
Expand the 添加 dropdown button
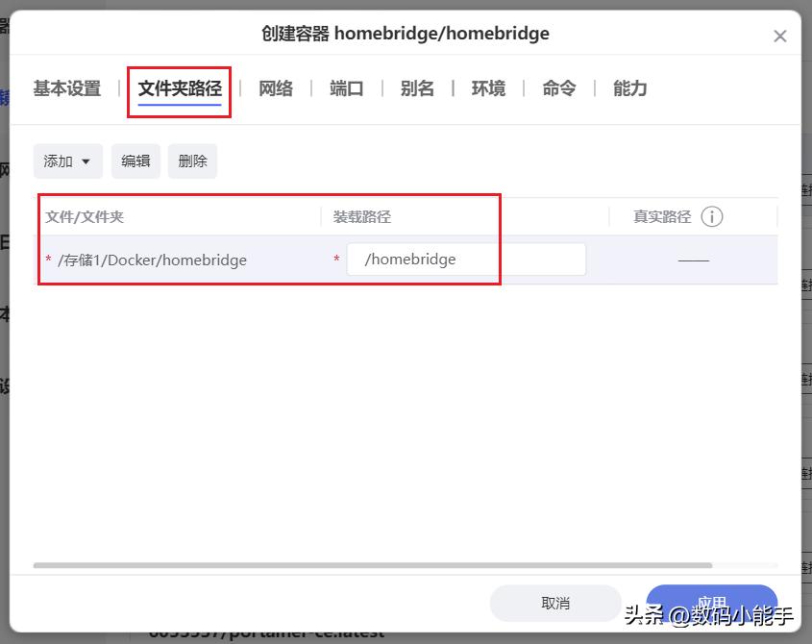[x=68, y=161]
